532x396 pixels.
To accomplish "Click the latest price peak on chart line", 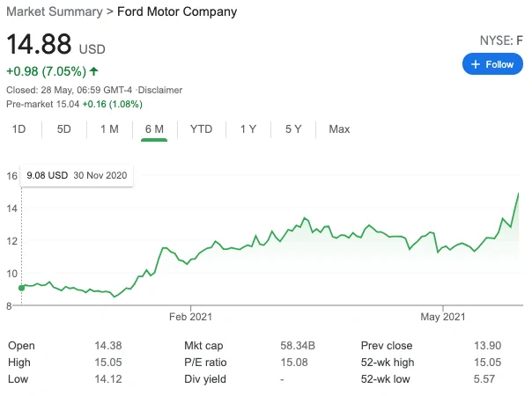I will pyautogui.click(x=518, y=194).
